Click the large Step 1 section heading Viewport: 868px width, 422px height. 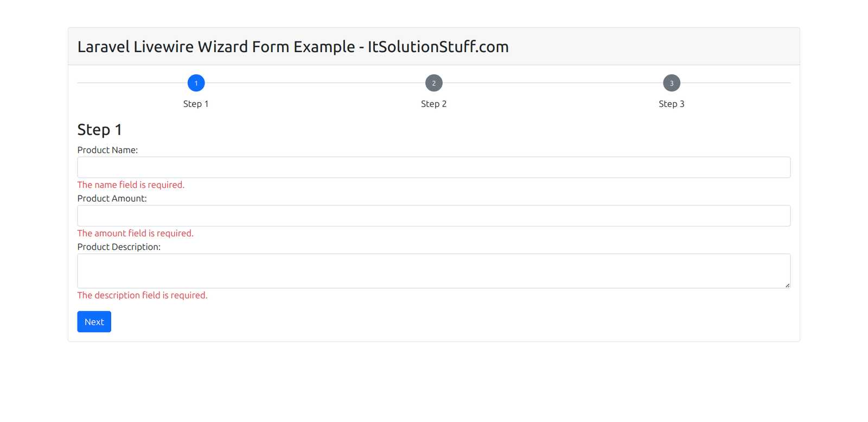click(100, 129)
